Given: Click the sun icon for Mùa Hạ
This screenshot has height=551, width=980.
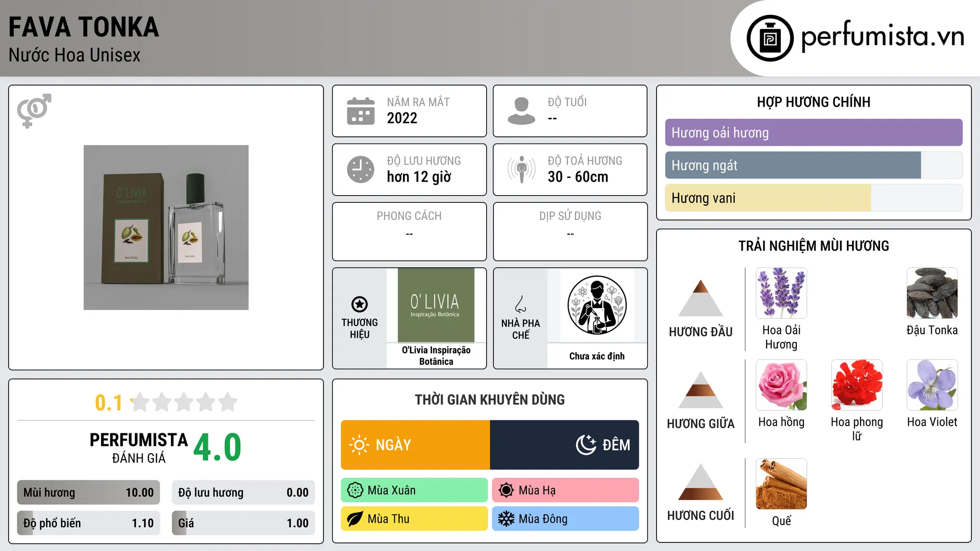Looking at the screenshot, I should 506,490.
